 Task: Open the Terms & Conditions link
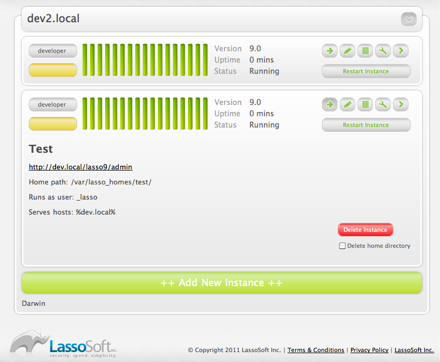tap(316, 350)
